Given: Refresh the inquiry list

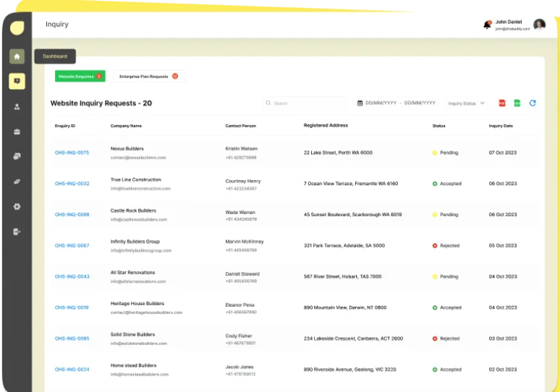Looking at the screenshot, I should pyautogui.click(x=533, y=103).
